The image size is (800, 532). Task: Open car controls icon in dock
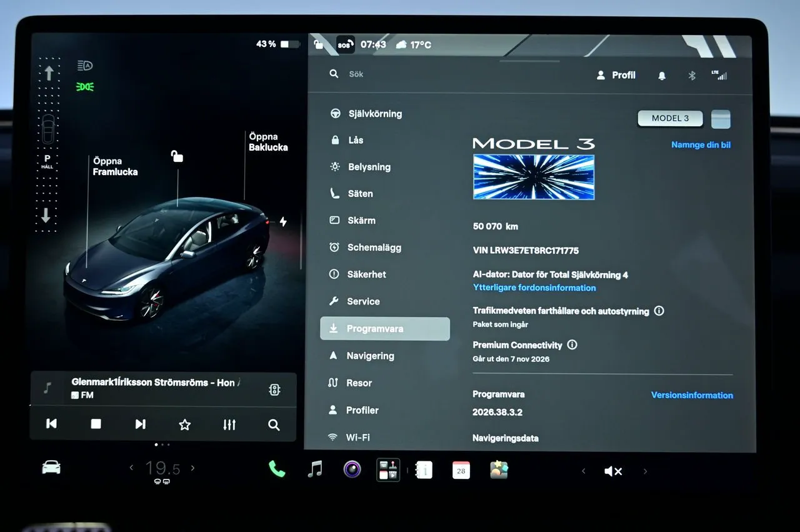[51, 468]
